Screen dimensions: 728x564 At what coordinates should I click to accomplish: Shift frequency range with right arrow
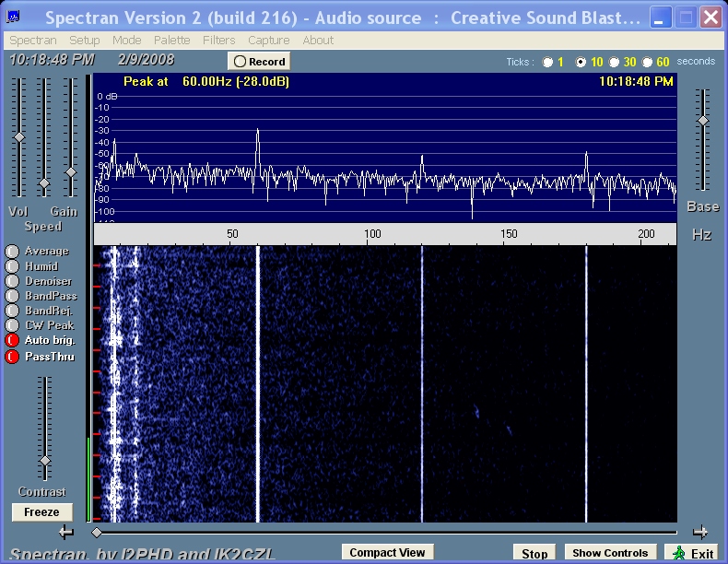700,532
